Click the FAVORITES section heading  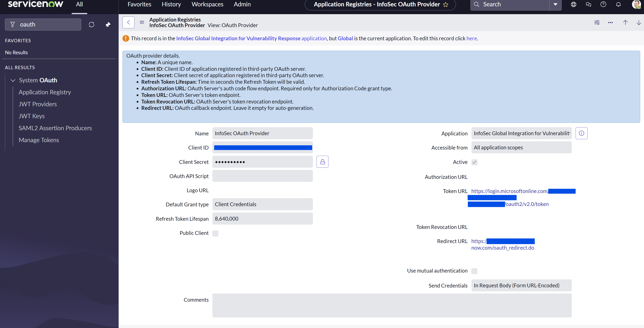(x=18, y=40)
